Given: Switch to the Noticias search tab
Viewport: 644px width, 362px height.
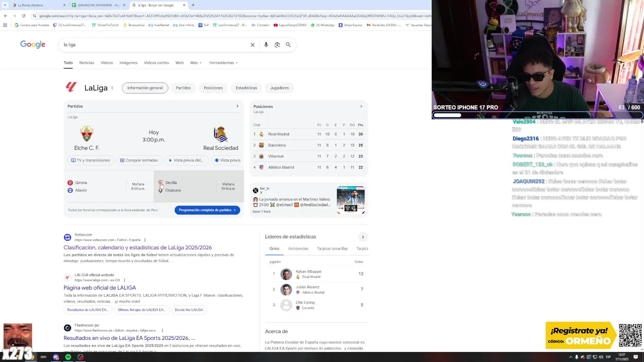Looking at the screenshot, I should pyautogui.click(x=87, y=63).
